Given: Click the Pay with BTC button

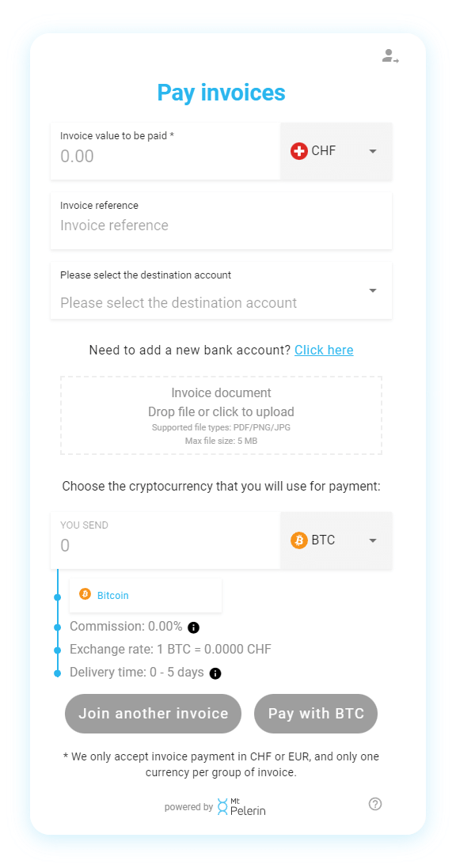Looking at the screenshot, I should pos(315,713).
